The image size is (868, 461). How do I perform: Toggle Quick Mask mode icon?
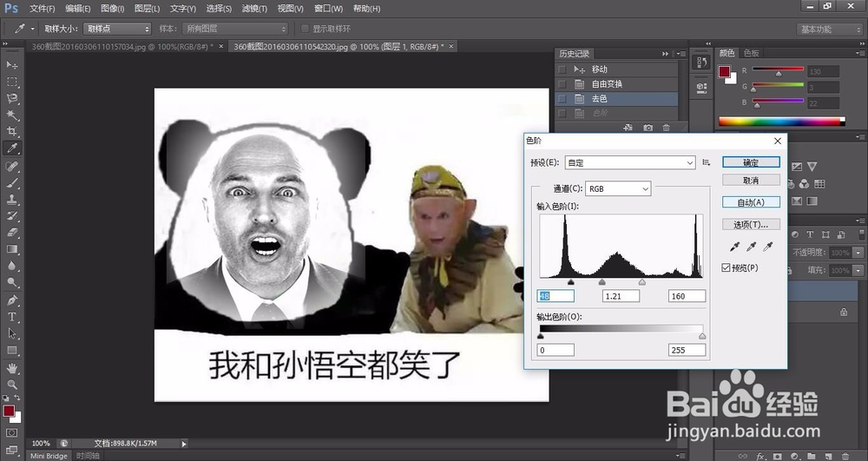11,432
